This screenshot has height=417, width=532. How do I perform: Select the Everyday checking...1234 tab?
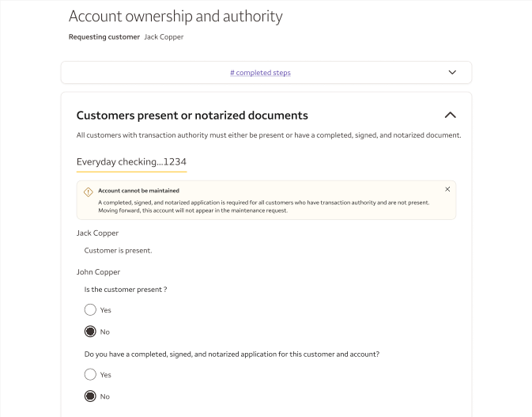[131, 162]
